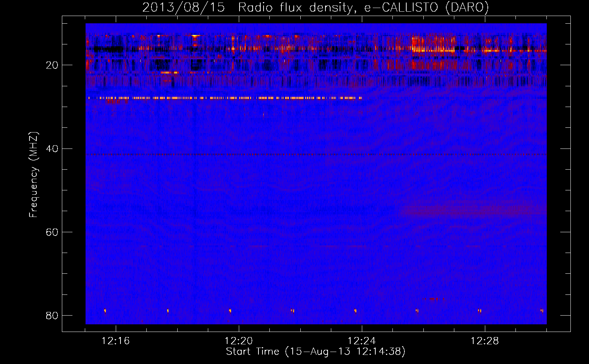Image resolution: width=589 pixels, height=364 pixels.
Task: Click the plot title "2013/08/15 Radio flux density, e-CALLISTO (DARO)"
Action: click(315, 7)
